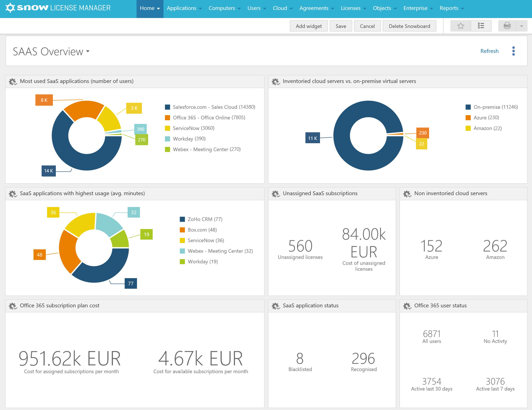Click the 951.62k EUR assigned subscriptions value

pos(70,359)
